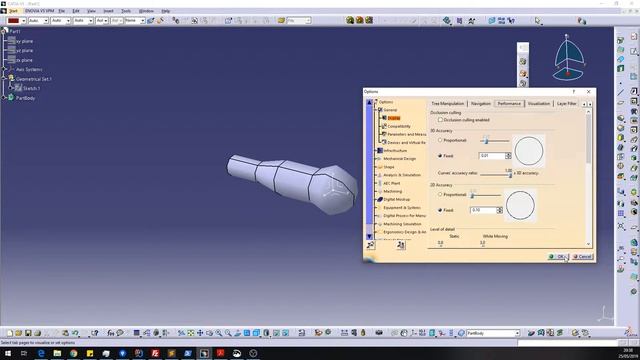Screen dimensions: 640x360
Task: Click the Zoom Out magnifier icon
Action: pos(228,333)
